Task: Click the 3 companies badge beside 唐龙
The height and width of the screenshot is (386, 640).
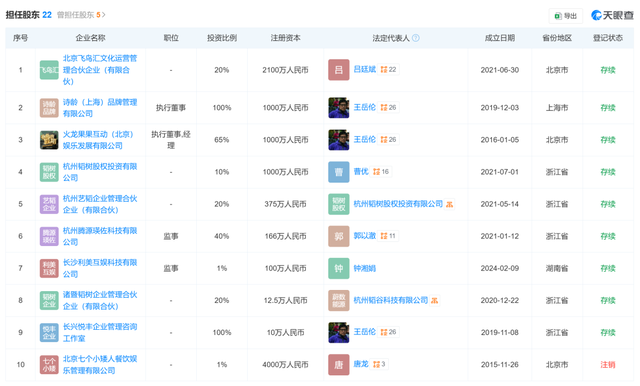Action: click(x=379, y=364)
